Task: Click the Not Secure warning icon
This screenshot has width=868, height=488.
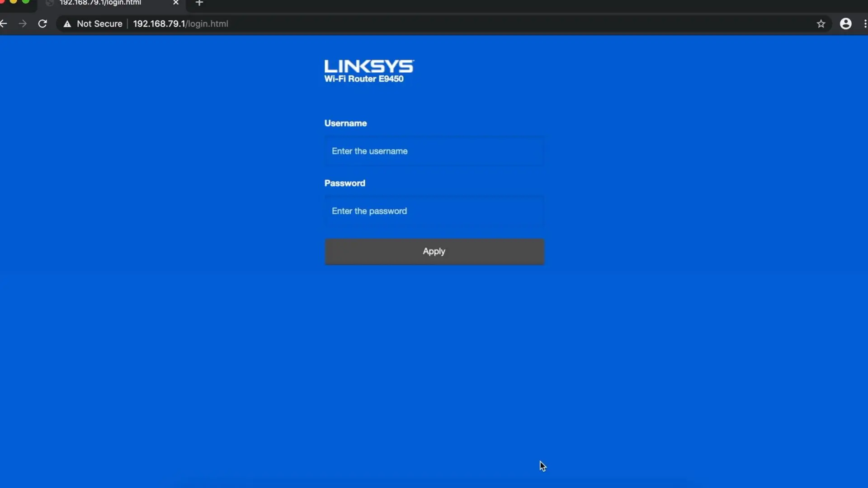Action: 67,24
